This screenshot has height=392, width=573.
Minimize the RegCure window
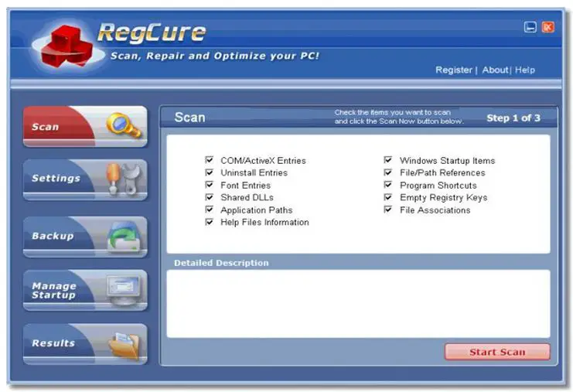point(530,27)
